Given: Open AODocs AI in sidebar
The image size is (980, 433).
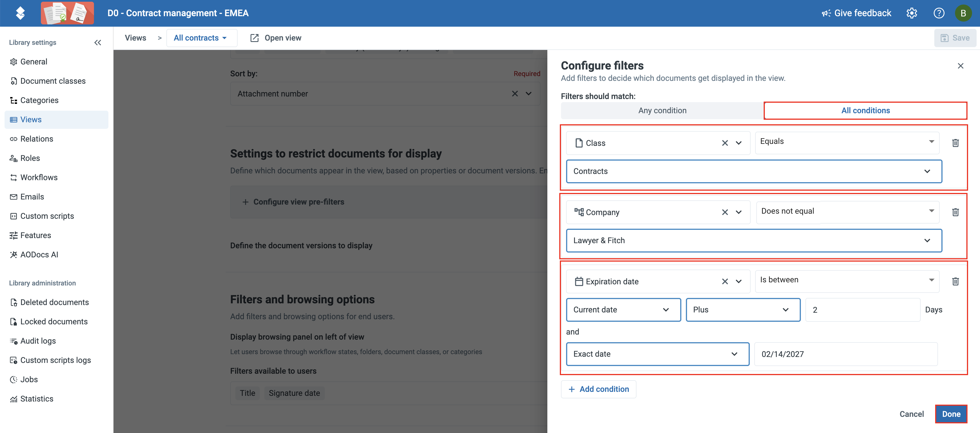Looking at the screenshot, I should 56,255.
